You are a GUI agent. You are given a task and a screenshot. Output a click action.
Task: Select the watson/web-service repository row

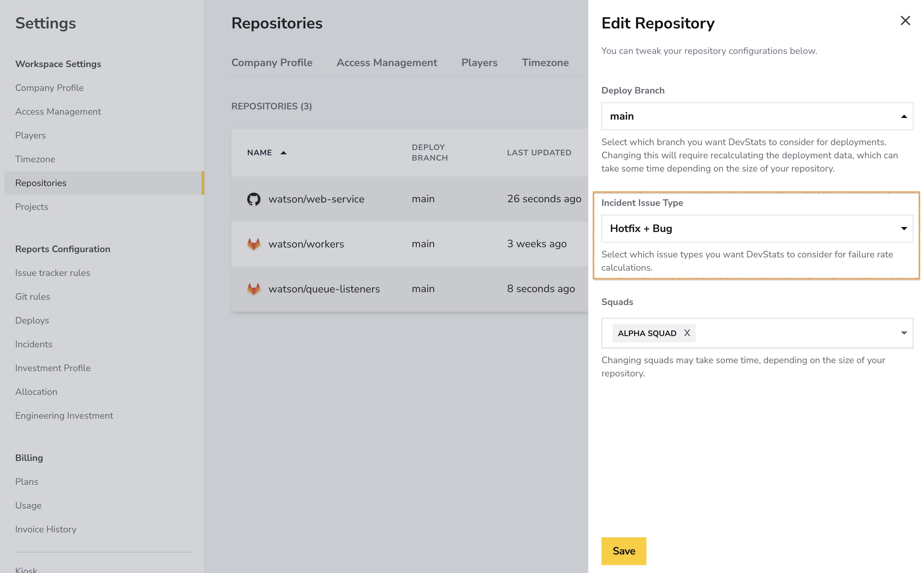point(409,199)
